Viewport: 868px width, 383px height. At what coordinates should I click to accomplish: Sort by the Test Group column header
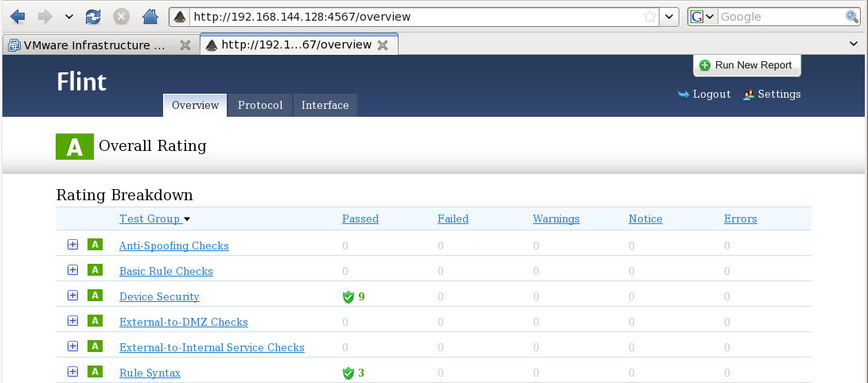click(150, 219)
